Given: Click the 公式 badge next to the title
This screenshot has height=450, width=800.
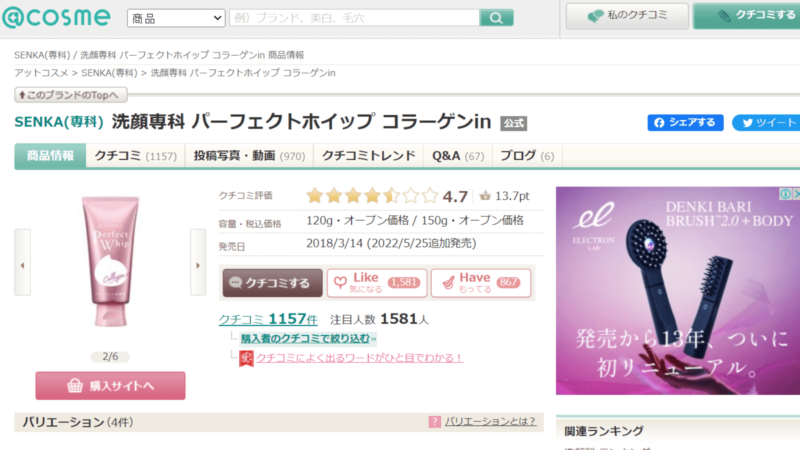Looking at the screenshot, I should click(513, 123).
